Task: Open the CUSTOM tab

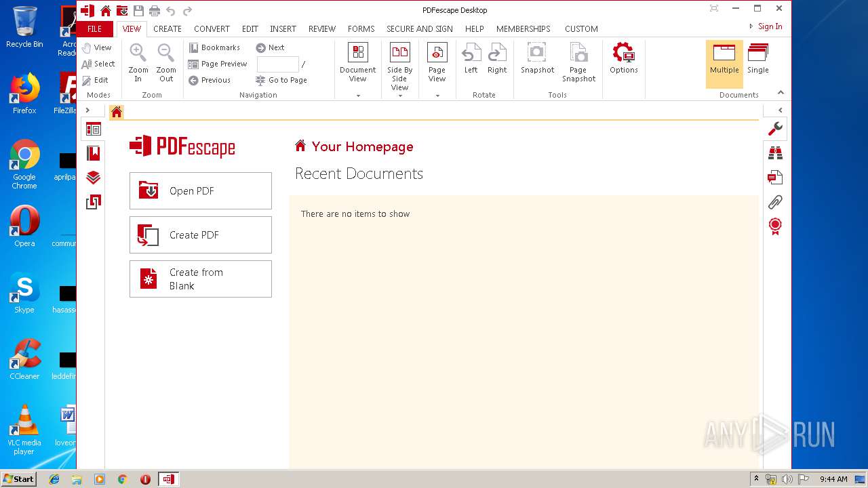Action: point(581,28)
